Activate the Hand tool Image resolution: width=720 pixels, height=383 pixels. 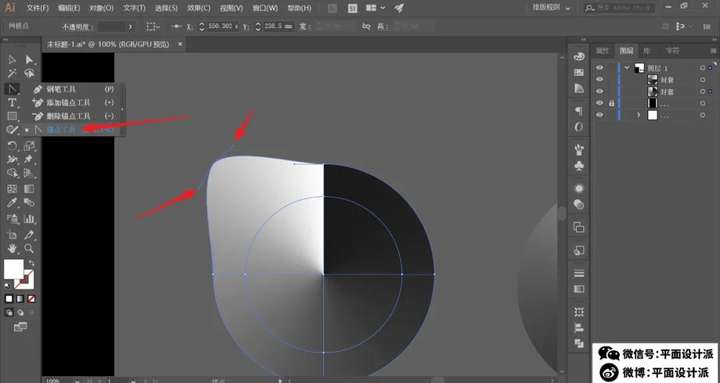click(x=12, y=248)
